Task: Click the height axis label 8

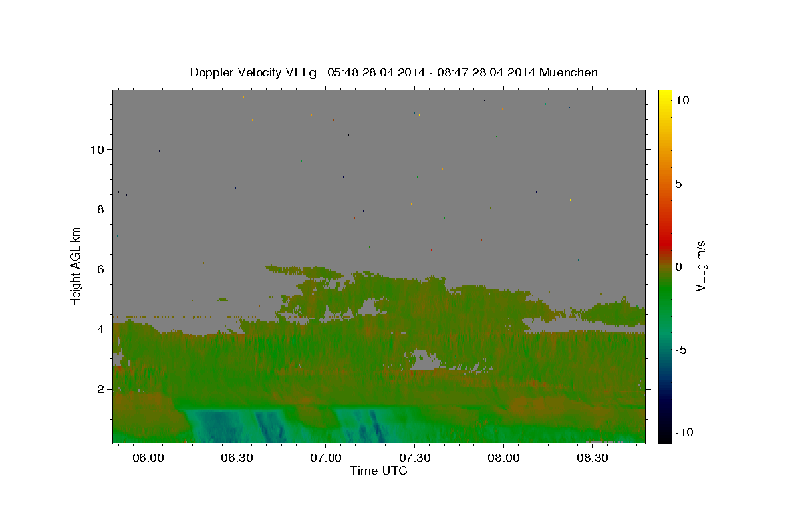Action: point(101,209)
